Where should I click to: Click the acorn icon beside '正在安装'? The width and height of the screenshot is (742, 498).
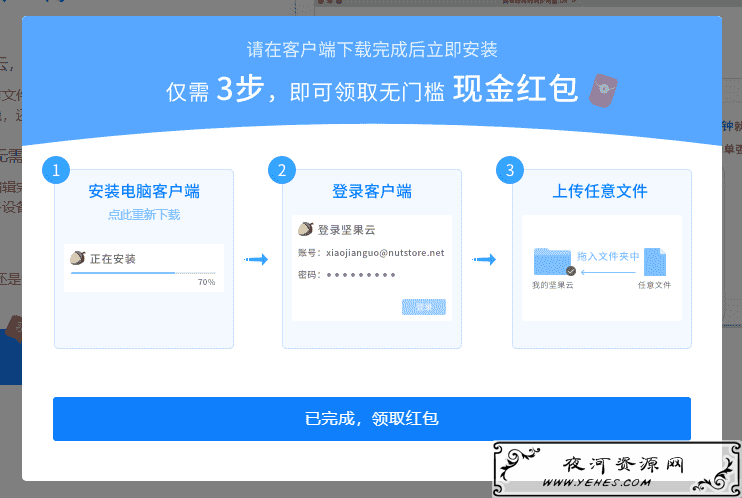(x=78, y=258)
